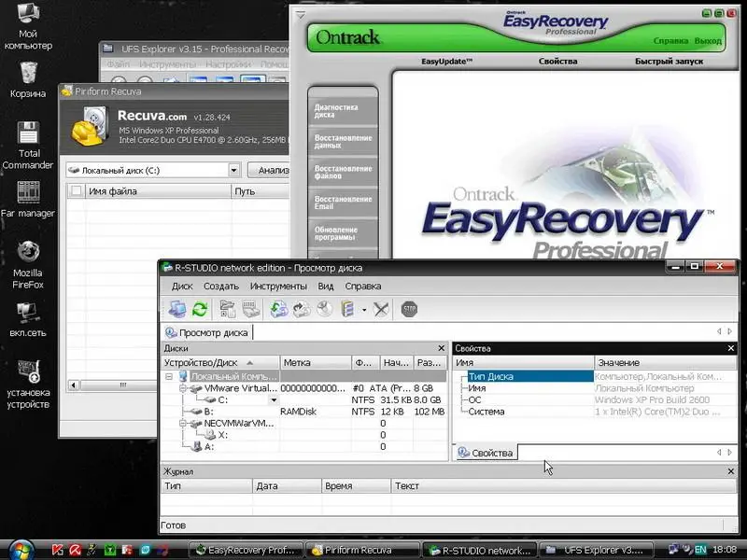Click the scan disk toolbar icon in R-STUDIO
The height and width of the screenshot is (560, 747).
pos(250,310)
